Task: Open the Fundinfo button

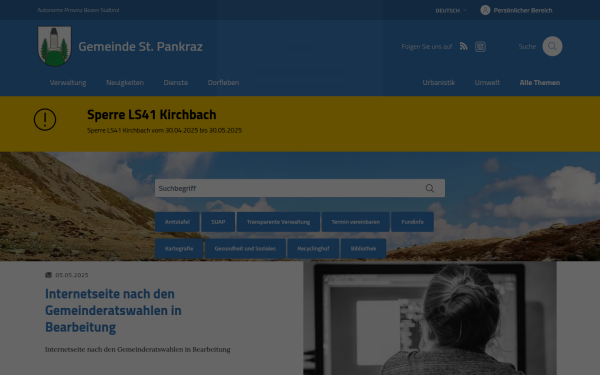Action: pos(412,222)
